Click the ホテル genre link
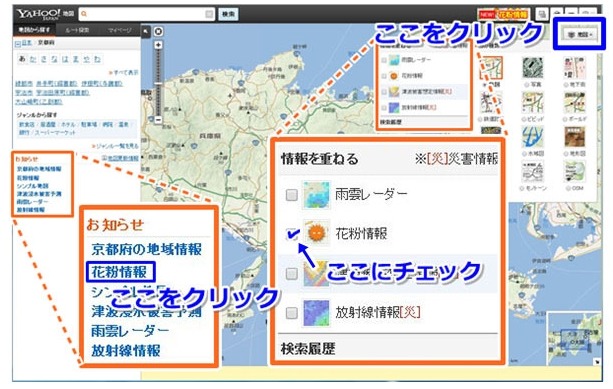 69,125
